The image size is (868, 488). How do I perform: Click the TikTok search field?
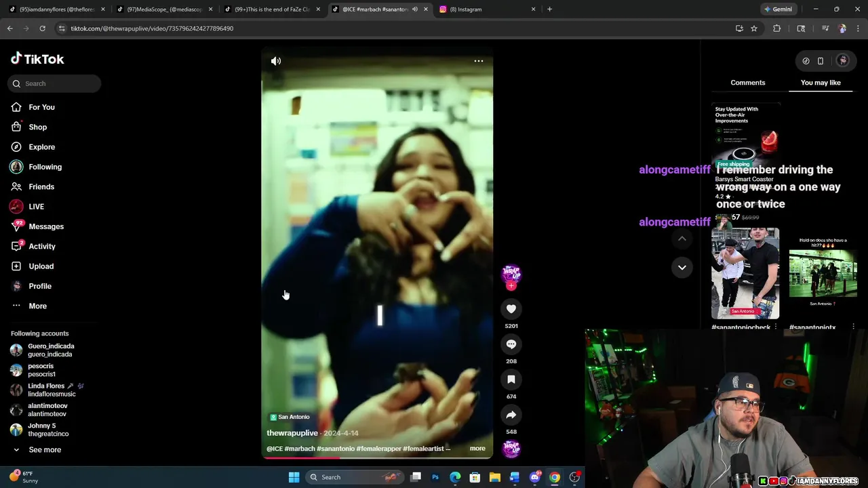pyautogui.click(x=55, y=83)
